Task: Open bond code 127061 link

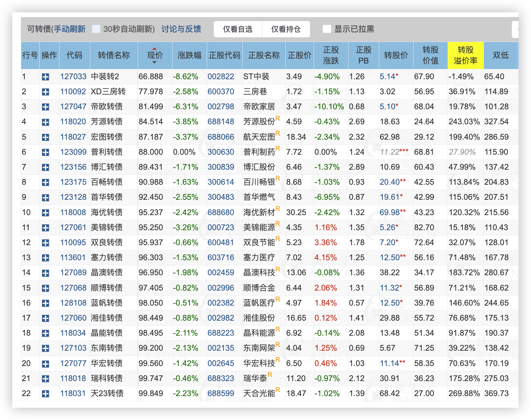Action: (73, 227)
